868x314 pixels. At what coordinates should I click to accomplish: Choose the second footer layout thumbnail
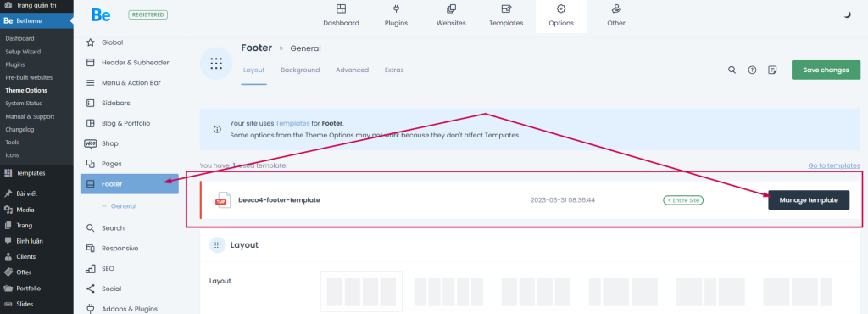pyautogui.click(x=448, y=291)
